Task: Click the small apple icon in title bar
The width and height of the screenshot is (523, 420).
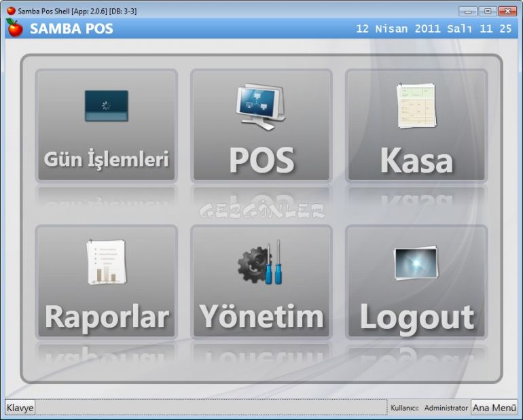Action: [11, 11]
